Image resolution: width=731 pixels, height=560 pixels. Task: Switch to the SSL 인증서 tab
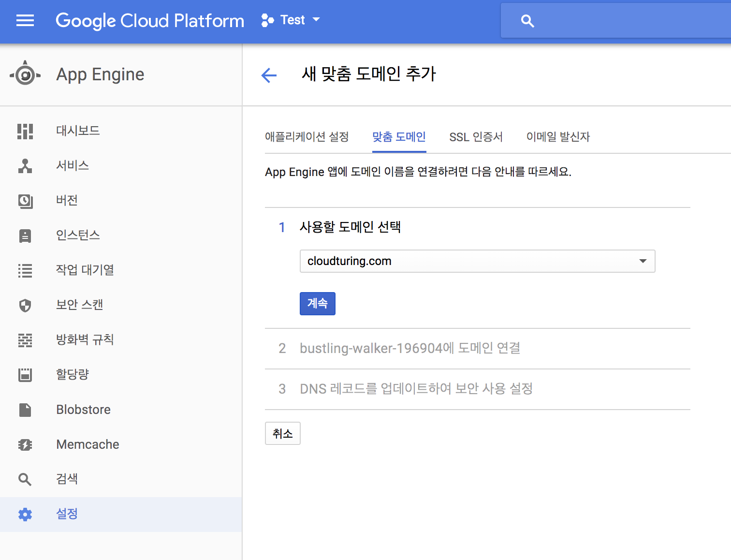476,137
